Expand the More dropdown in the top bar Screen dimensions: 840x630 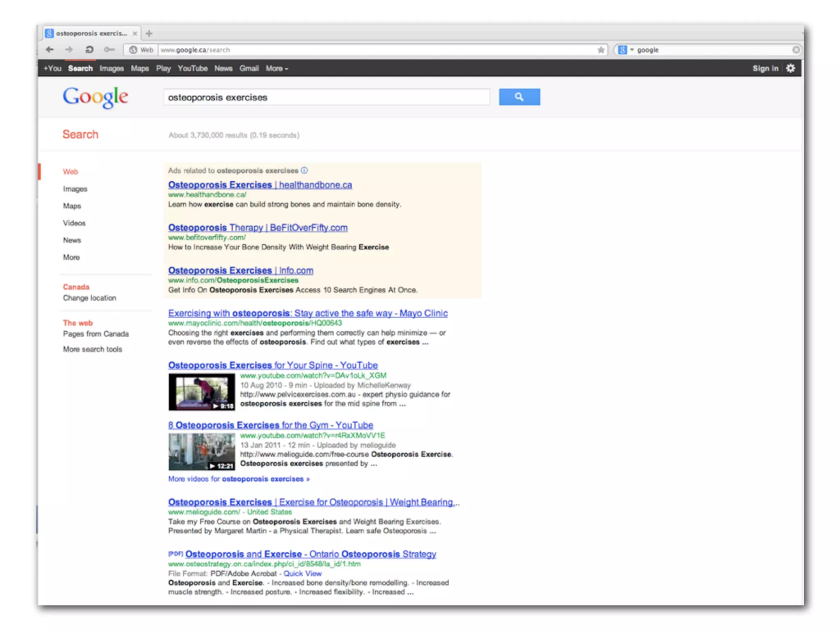tap(277, 68)
